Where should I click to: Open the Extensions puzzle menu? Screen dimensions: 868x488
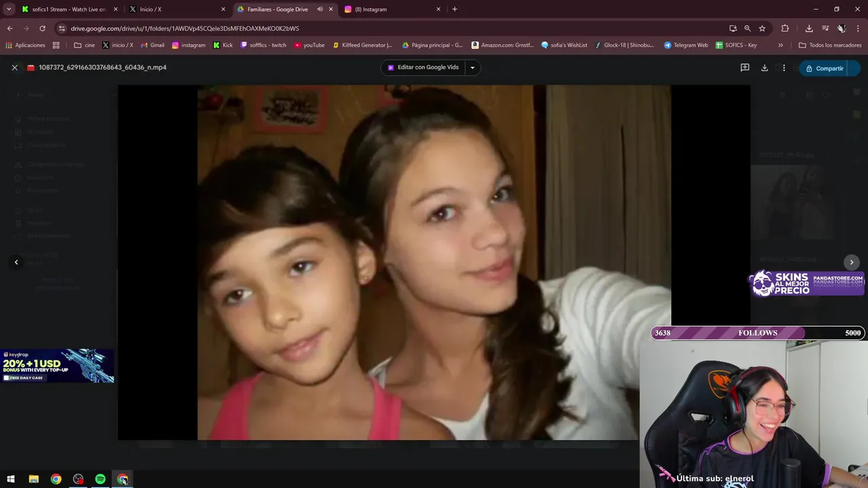click(785, 28)
